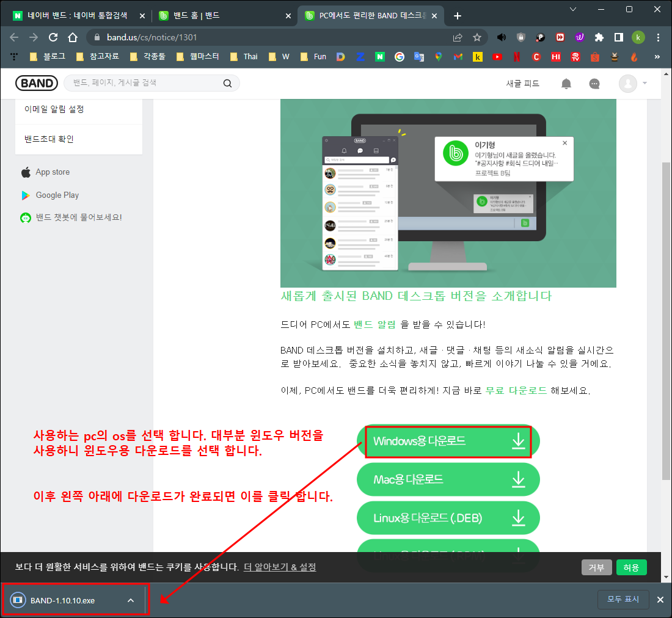
Task: Expand the BAND-1.10.10.exe download chevron
Action: [x=130, y=600]
